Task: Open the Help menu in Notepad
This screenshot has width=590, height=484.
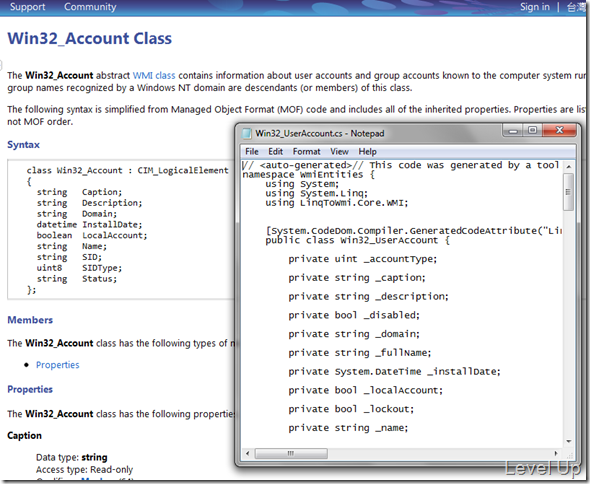Action: click(x=367, y=152)
